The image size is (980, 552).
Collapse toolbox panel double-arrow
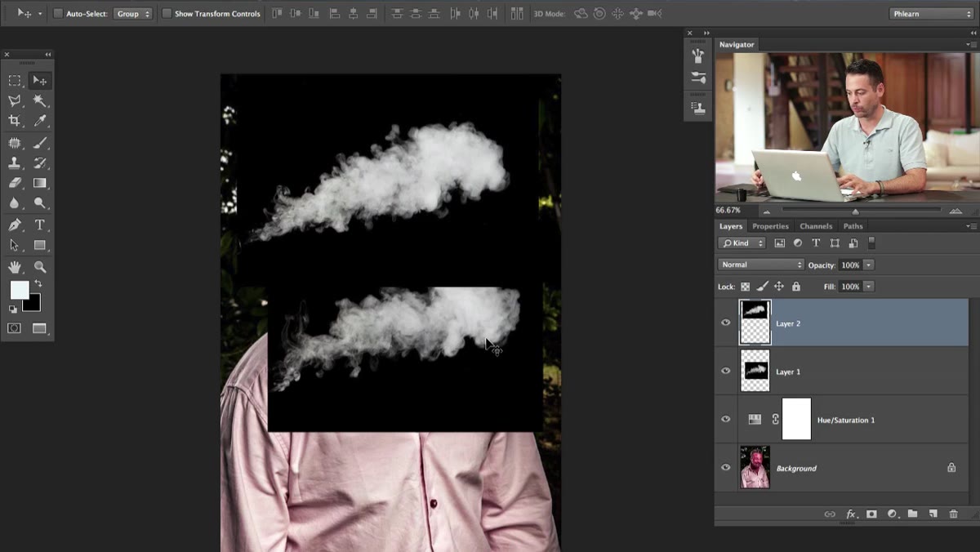coord(47,54)
